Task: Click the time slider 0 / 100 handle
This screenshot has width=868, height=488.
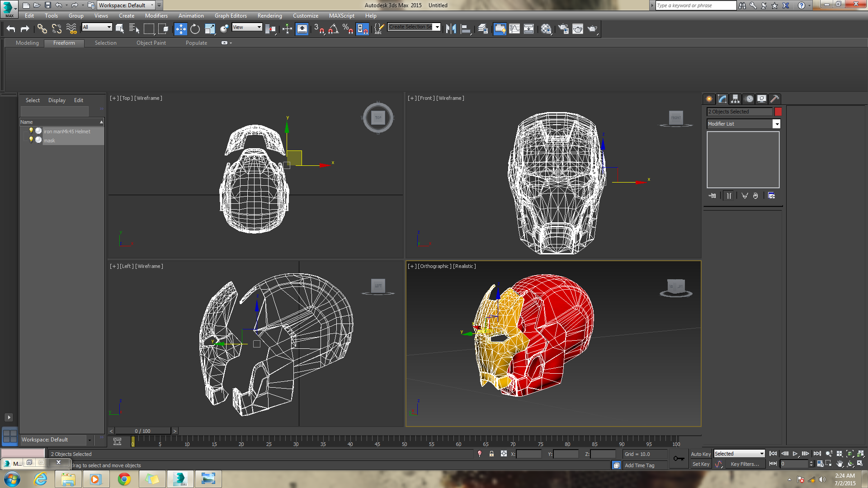Action: pos(142,431)
